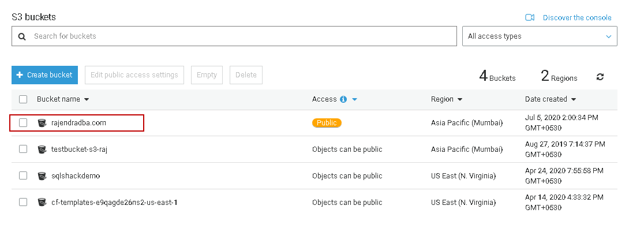Click Objects can be public for cf-templates row
The height and width of the screenshot is (228, 644).
(x=347, y=203)
